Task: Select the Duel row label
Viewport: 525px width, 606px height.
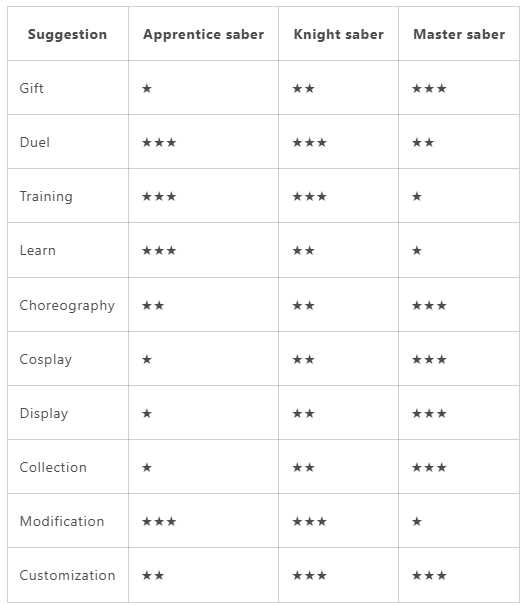Action: click(x=35, y=142)
